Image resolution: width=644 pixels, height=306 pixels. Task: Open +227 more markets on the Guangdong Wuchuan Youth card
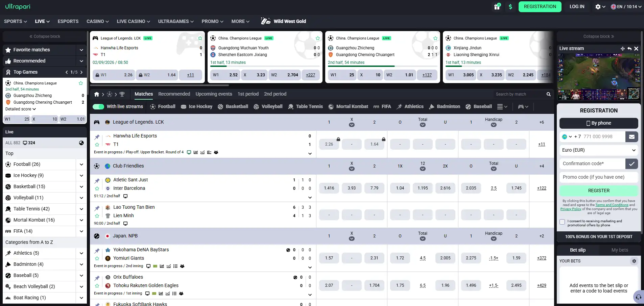310,75
